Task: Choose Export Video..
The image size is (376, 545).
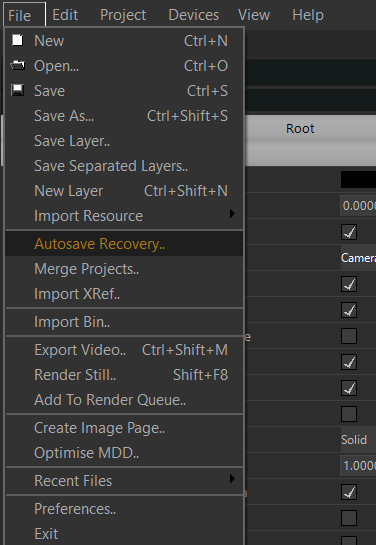Action: tap(124, 350)
